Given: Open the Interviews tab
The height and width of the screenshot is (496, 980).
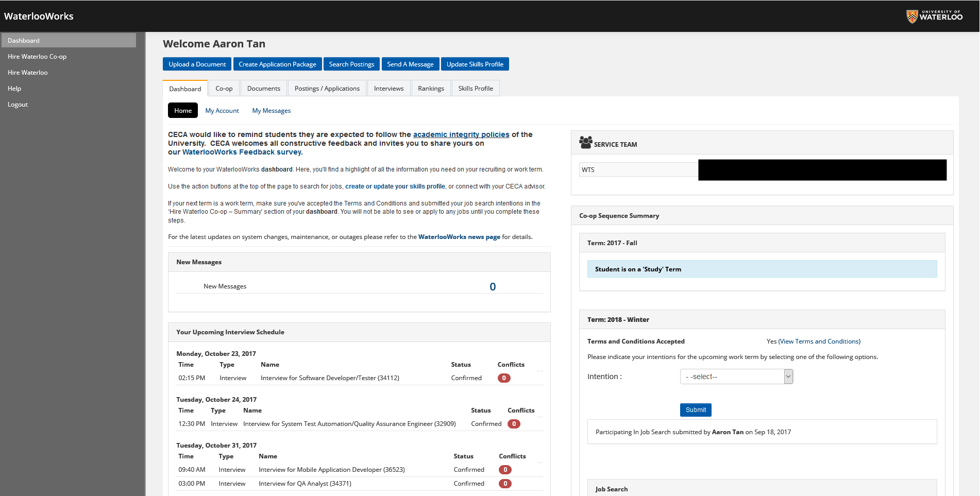Looking at the screenshot, I should click(389, 89).
